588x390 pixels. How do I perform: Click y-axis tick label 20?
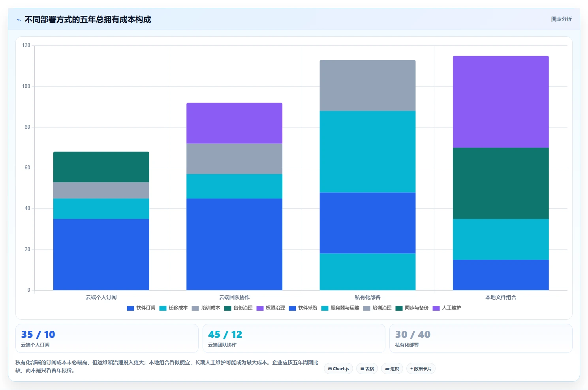point(27,249)
